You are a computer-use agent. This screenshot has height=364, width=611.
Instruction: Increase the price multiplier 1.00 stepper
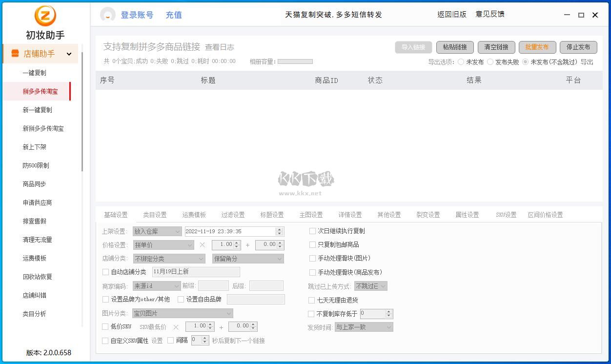237,243
